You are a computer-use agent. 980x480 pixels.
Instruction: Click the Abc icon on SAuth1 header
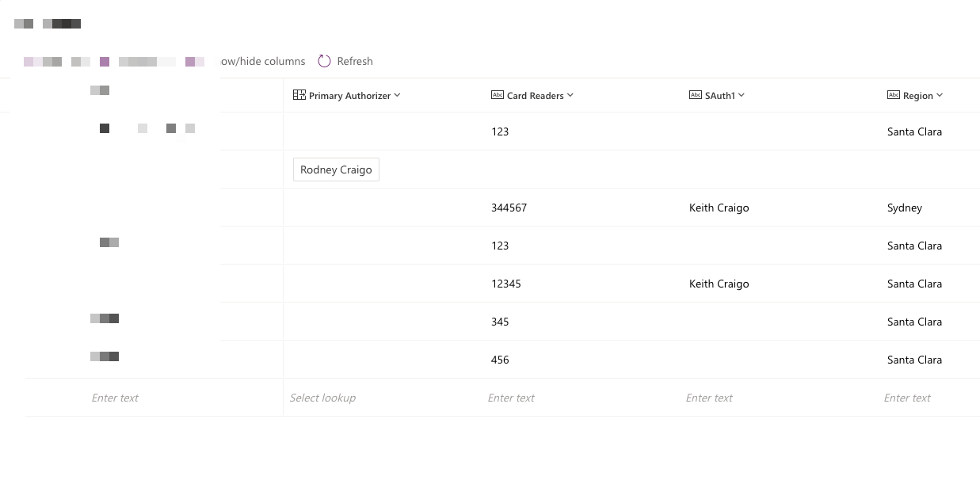pyautogui.click(x=696, y=95)
